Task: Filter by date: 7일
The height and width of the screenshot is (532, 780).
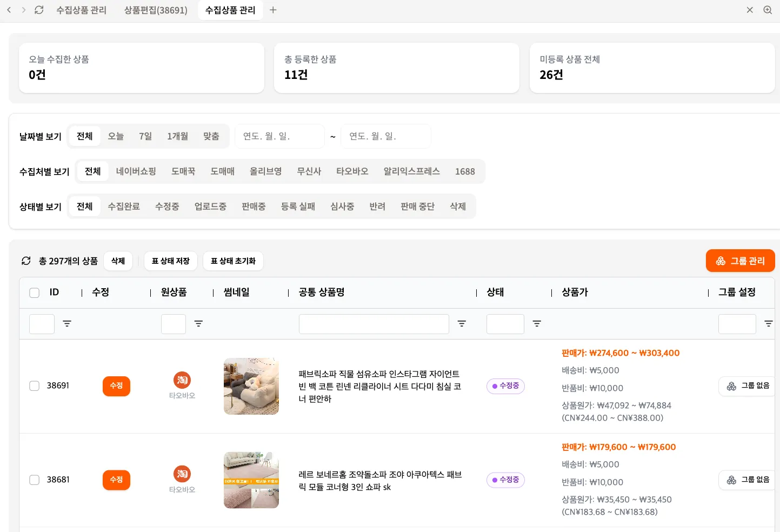Action: point(145,136)
